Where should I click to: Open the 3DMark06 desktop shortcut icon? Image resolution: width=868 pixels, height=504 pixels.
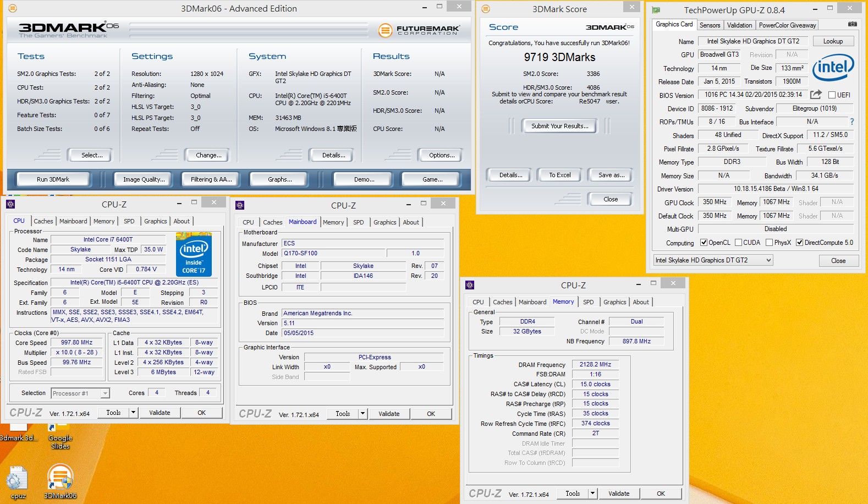point(60,477)
